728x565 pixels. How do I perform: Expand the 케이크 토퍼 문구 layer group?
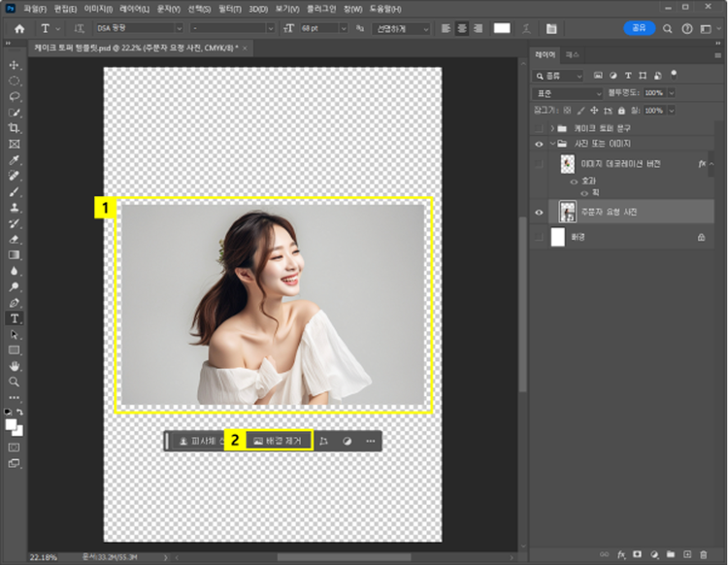551,128
